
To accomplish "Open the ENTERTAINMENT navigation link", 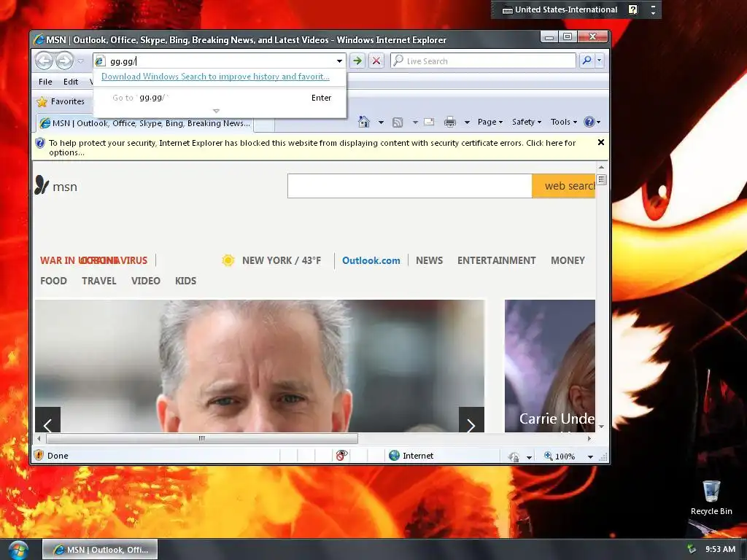I will coord(496,260).
